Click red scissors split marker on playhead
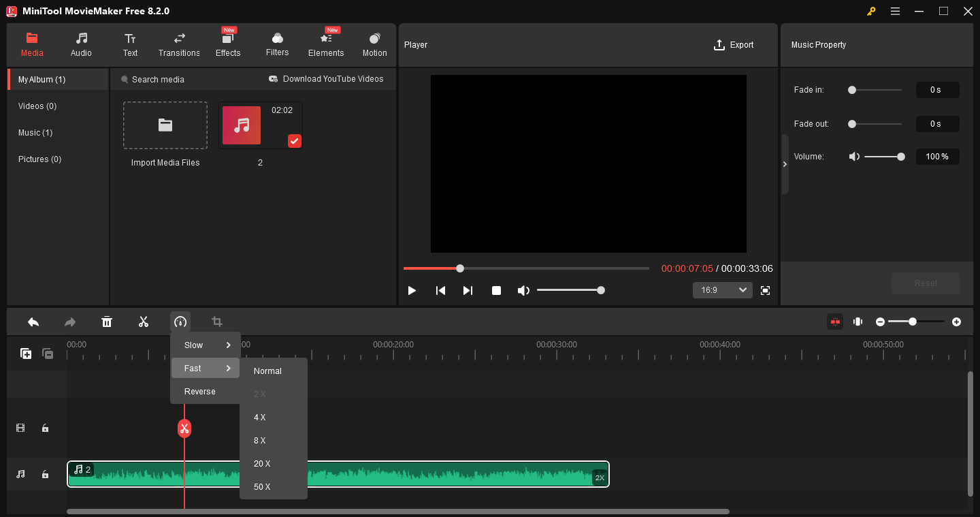Viewport: 980px width, 517px height. click(184, 428)
